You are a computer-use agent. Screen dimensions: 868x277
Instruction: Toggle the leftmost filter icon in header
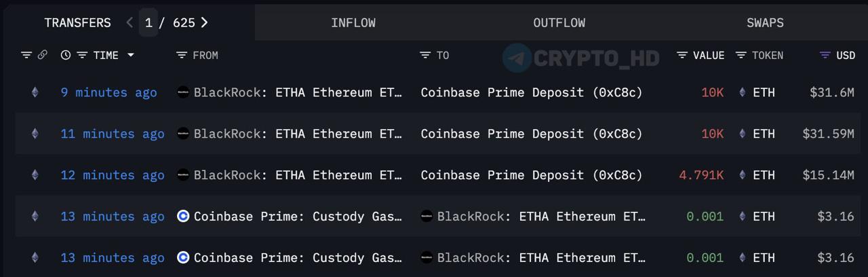click(26, 55)
